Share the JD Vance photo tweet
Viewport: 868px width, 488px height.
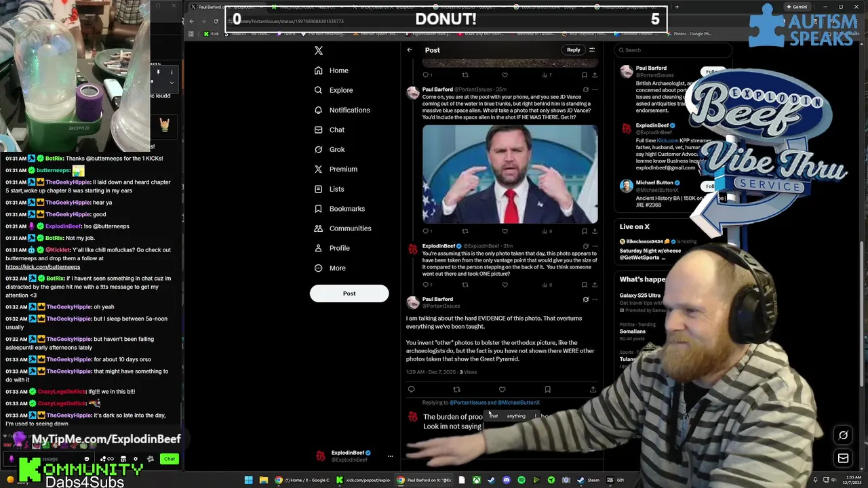point(595,231)
